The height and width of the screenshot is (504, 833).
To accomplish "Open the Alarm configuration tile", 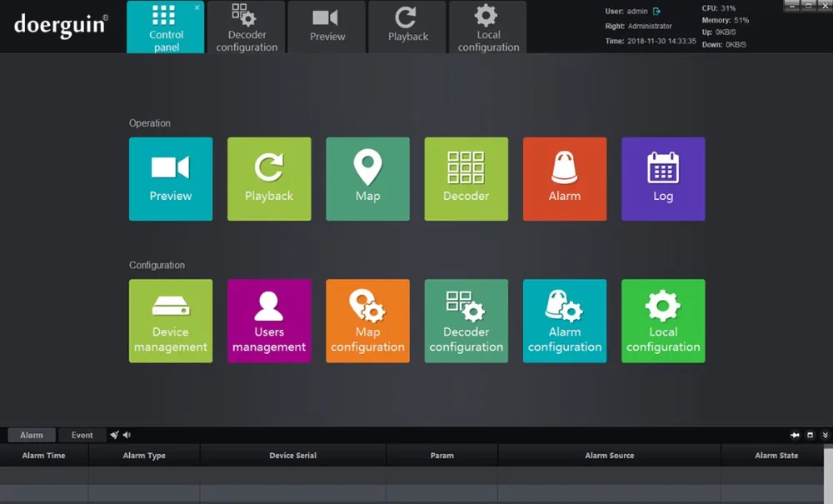I will tap(565, 321).
